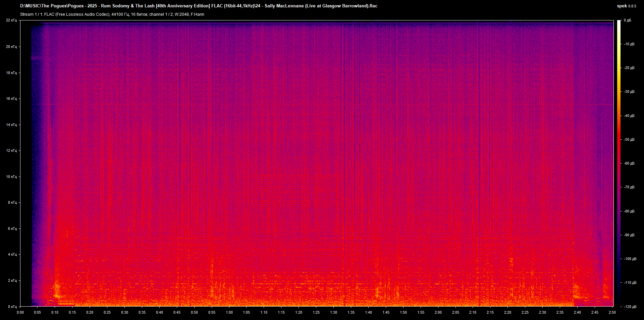The width and height of the screenshot is (644, 320).
Task: Click the 6 кГц frequency label
Action: click(12, 229)
